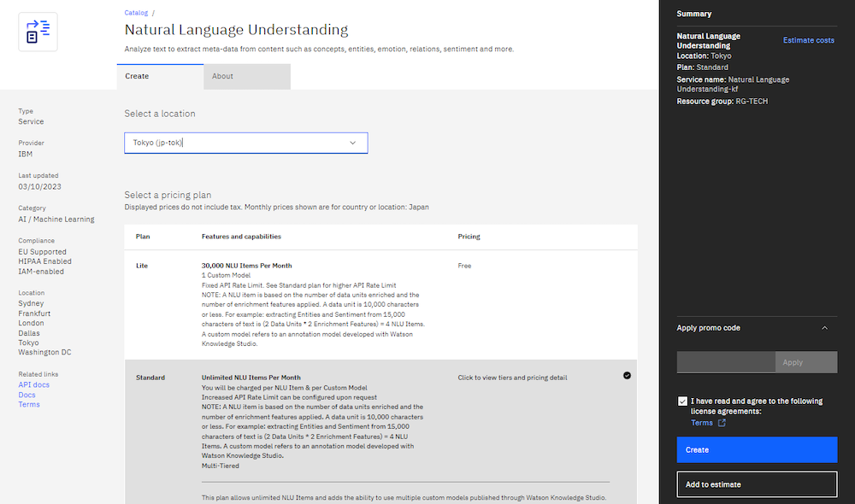Open the location dropdown chevron
Screen dimensions: 855x504
(x=352, y=143)
